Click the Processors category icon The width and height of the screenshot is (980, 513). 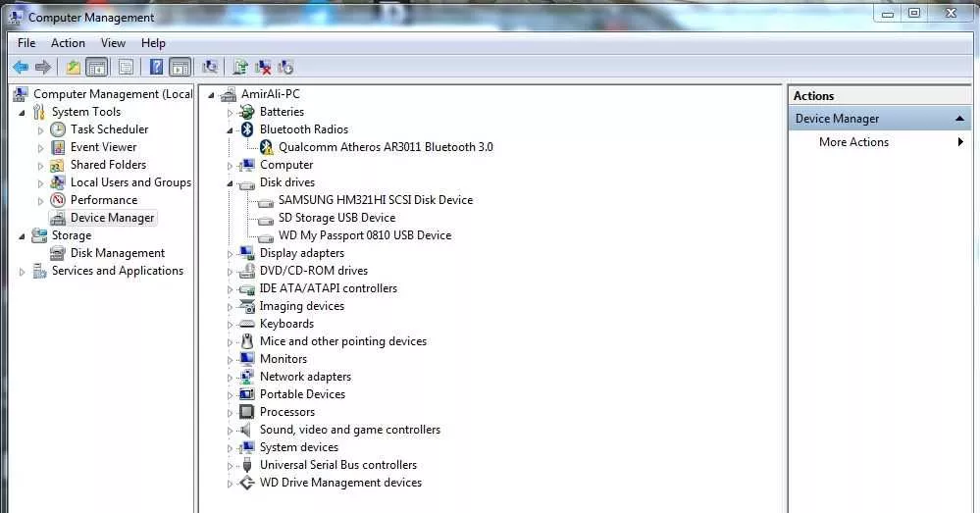pyautogui.click(x=247, y=412)
